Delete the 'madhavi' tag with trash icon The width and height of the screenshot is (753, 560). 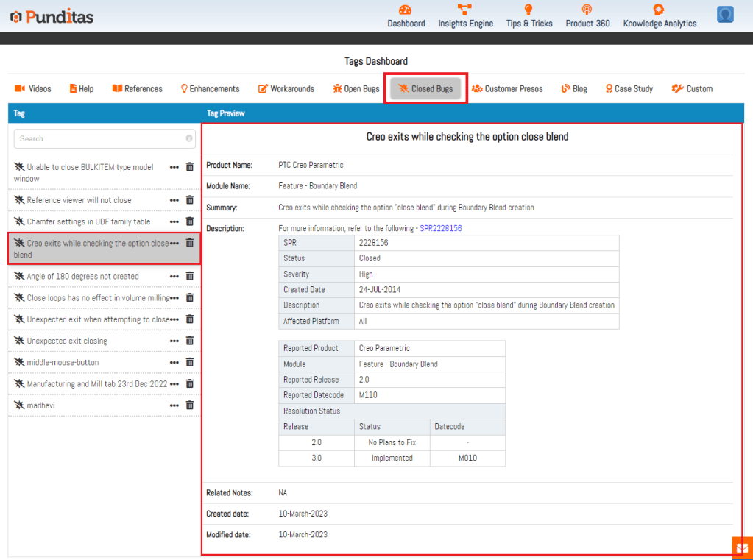190,405
